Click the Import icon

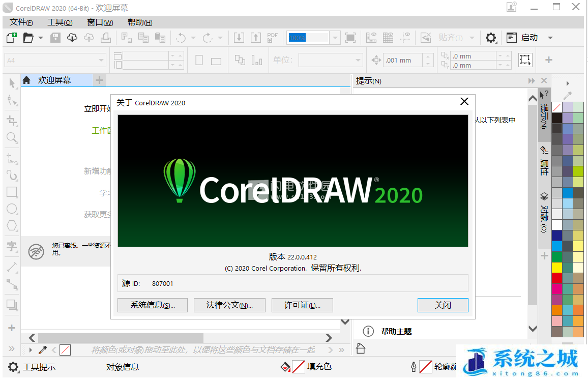click(239, 38)
